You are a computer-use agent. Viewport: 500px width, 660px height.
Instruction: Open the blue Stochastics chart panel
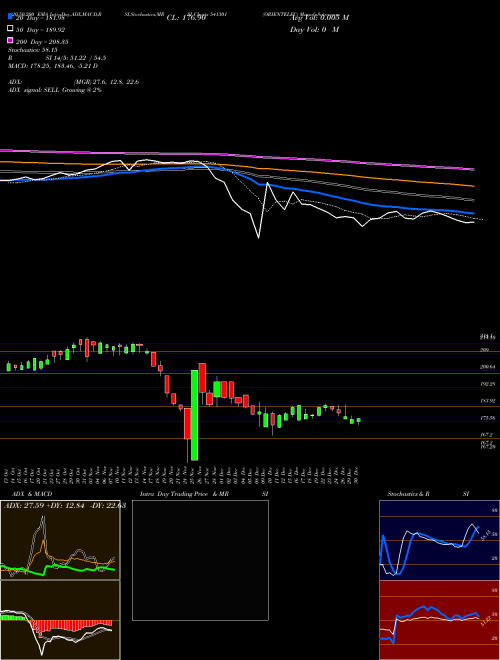coord(439,540)
